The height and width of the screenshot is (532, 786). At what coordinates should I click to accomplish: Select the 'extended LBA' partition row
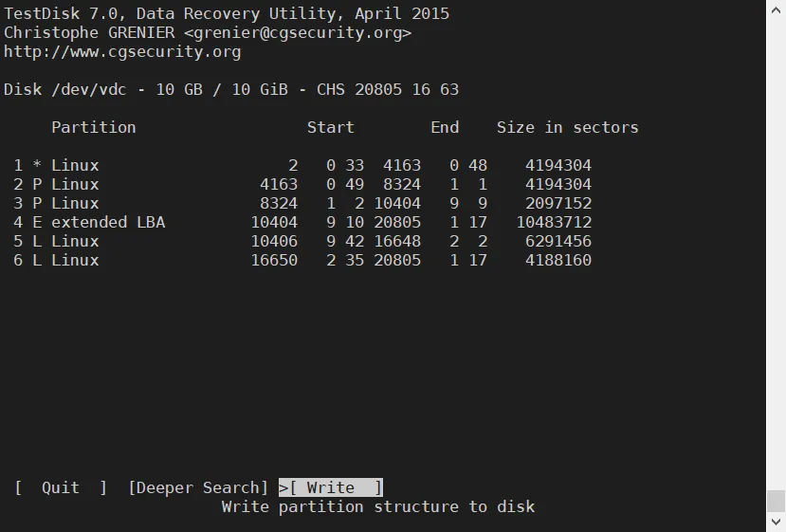(302, 222)
